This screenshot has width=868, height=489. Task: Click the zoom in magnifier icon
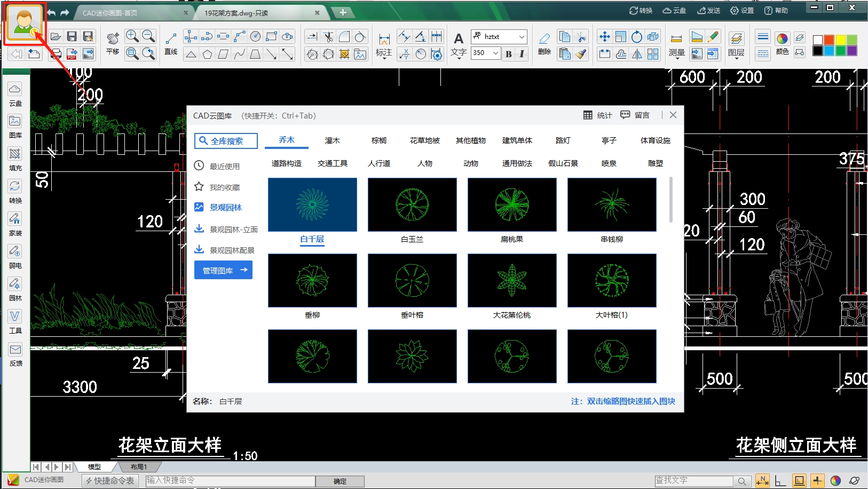132,36
